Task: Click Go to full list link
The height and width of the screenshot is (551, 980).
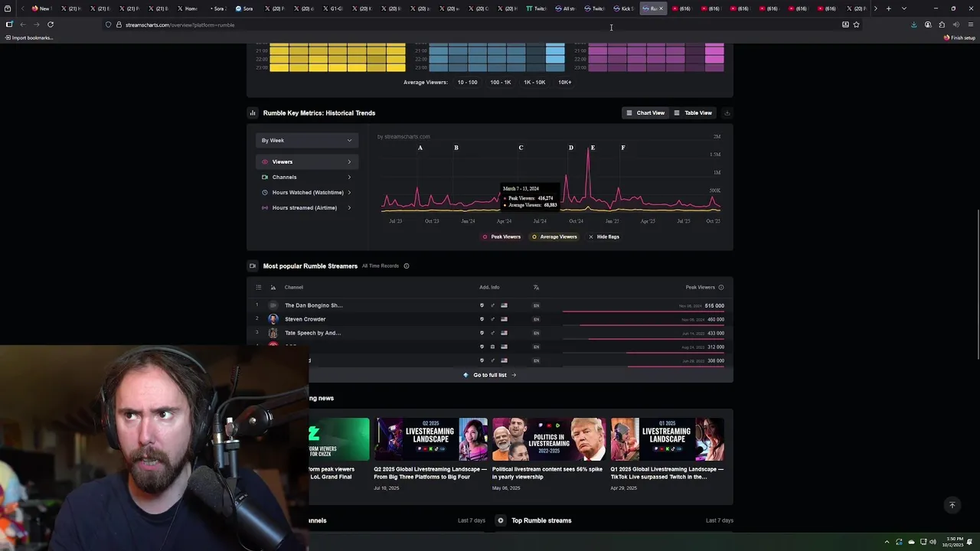Action: click(x=490, y=375)
